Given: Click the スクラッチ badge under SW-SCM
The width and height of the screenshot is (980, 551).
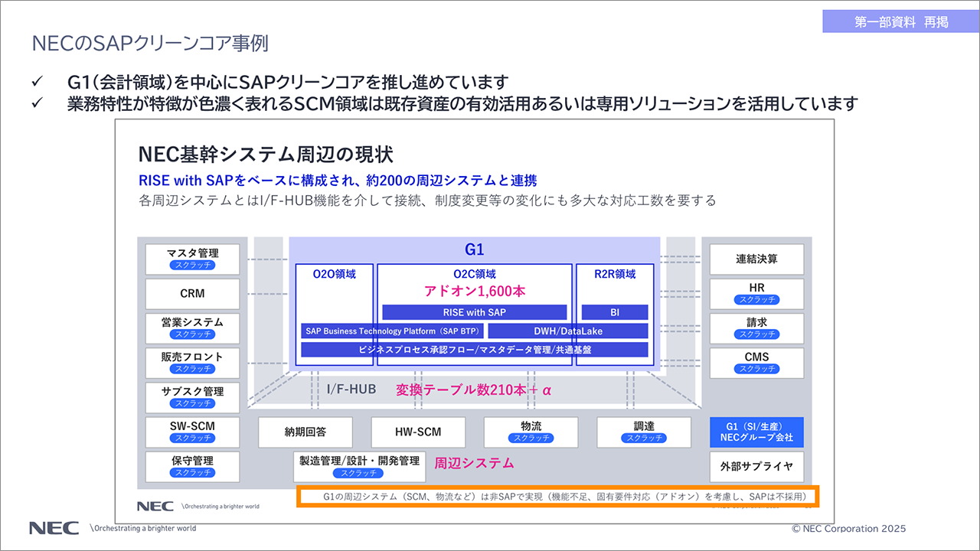Looking at the screenshot, I should 192,439.
